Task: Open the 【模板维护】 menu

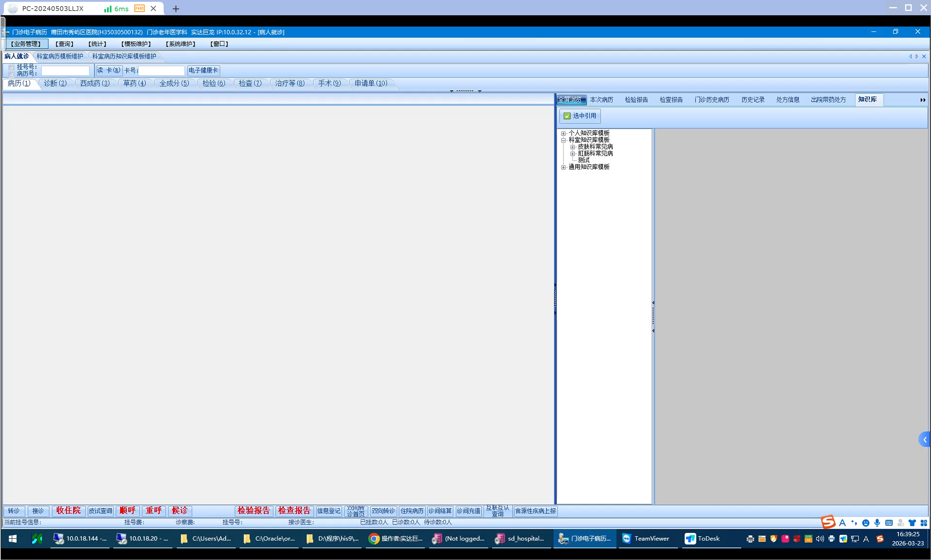Action: pyautogui.click(x=136, y=44)
